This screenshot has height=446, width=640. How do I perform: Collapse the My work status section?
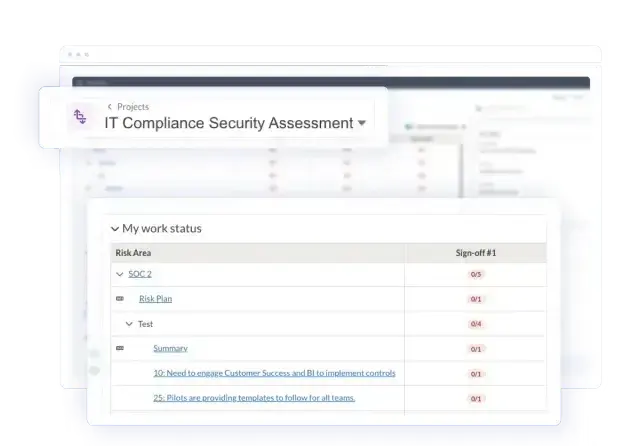point(115,229)
